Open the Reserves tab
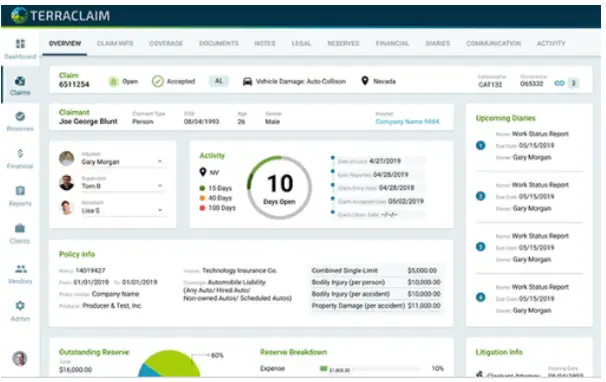This screenshot has height=382, width=606. pos(343,43)
